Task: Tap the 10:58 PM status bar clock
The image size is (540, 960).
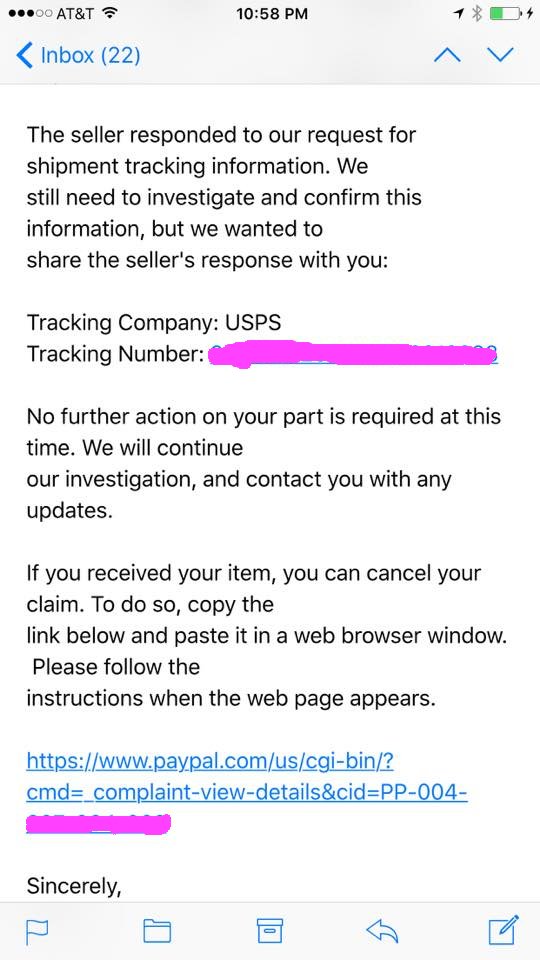Action: tap(272, 13)
